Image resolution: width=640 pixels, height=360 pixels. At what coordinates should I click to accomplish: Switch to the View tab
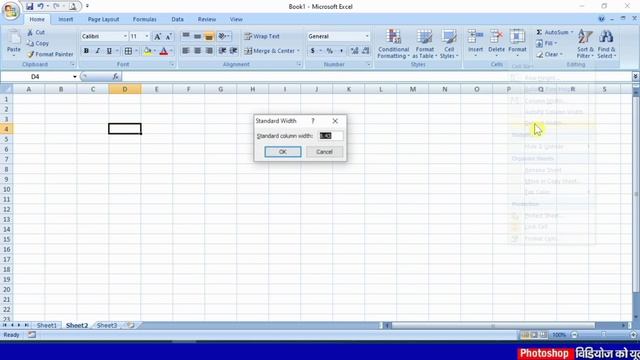(x=236, y=19)
